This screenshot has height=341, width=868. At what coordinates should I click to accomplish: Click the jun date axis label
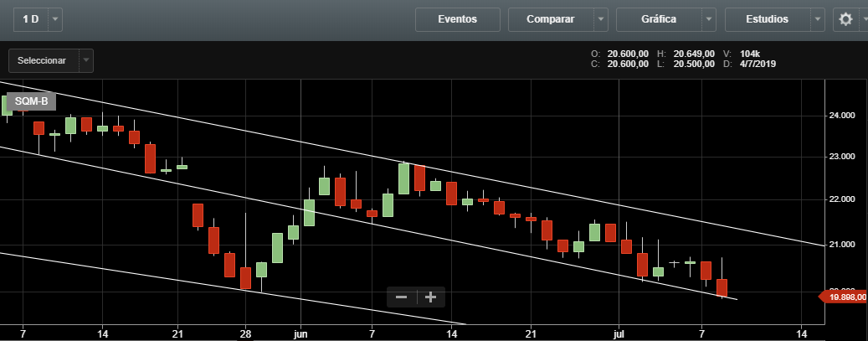tap(300, 334)
